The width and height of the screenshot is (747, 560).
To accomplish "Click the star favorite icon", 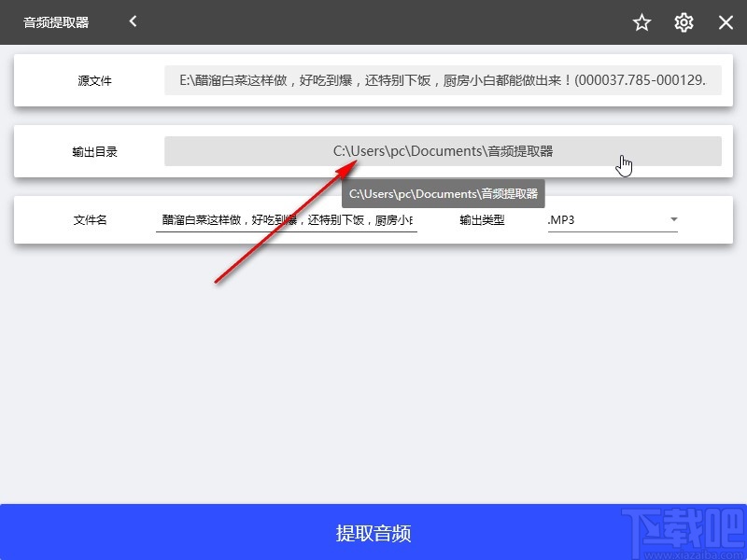I will [641, 22].
